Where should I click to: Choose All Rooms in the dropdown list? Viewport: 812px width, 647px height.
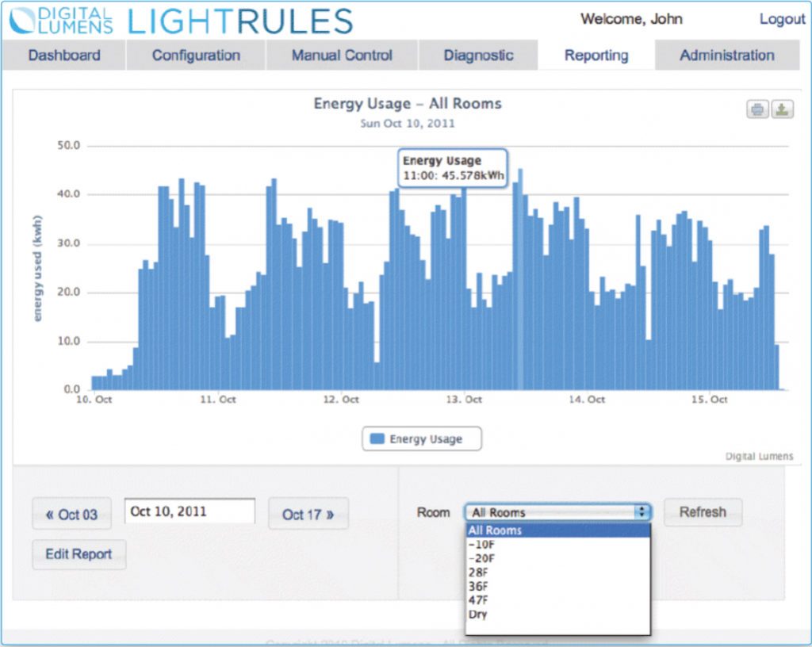point(557,530)
